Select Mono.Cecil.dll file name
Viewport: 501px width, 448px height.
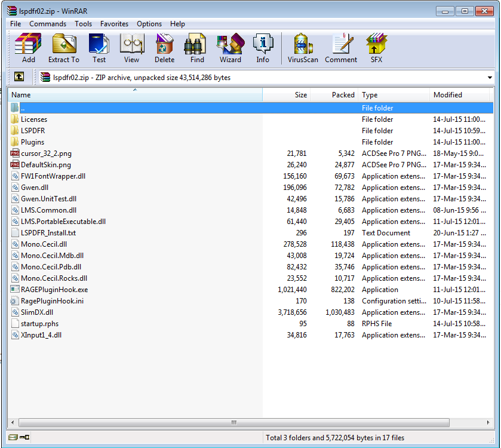pyautogui.click(x=44, y=244)
